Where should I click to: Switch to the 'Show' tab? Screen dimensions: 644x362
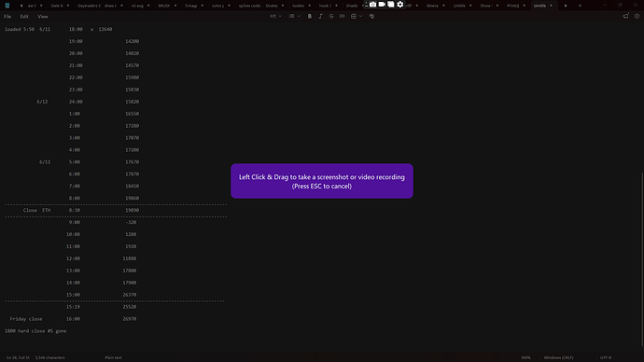[x=485, y=6]
